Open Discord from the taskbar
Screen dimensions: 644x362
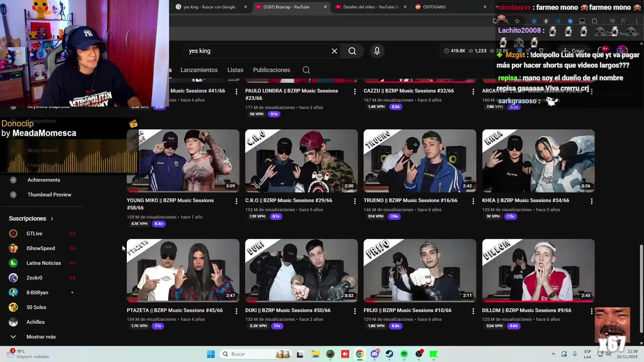click(x=374, y=354)
